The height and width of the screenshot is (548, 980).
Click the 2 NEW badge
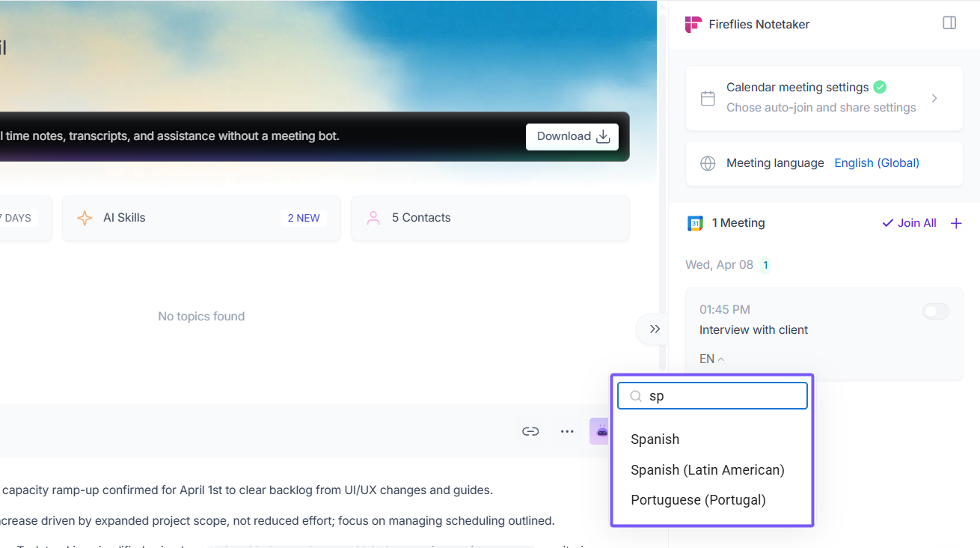pyautogui.click(x=304, y=218)
